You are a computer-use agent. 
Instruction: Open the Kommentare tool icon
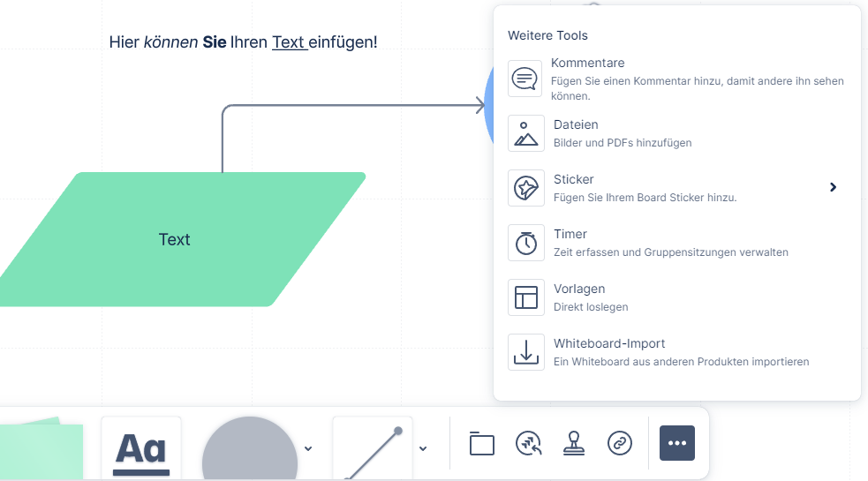click(525, 79)
